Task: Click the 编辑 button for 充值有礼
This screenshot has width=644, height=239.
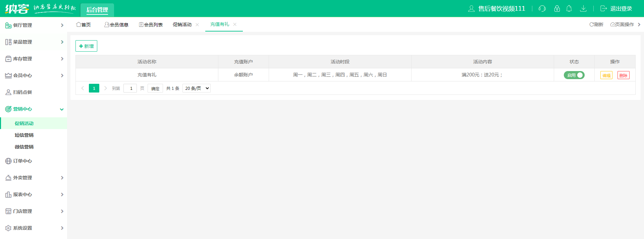Action: click(606, 75)
